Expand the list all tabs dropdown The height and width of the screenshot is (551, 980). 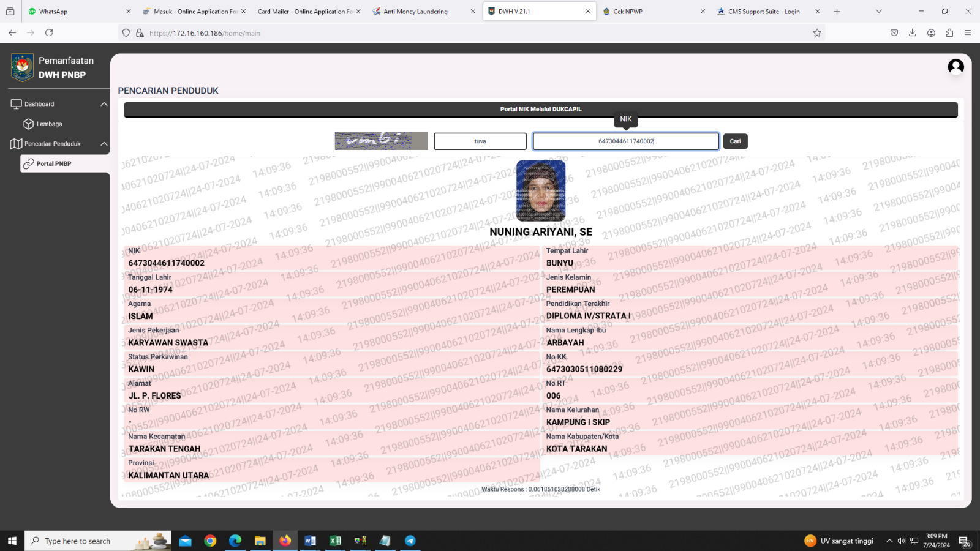(x=878, y=12)
